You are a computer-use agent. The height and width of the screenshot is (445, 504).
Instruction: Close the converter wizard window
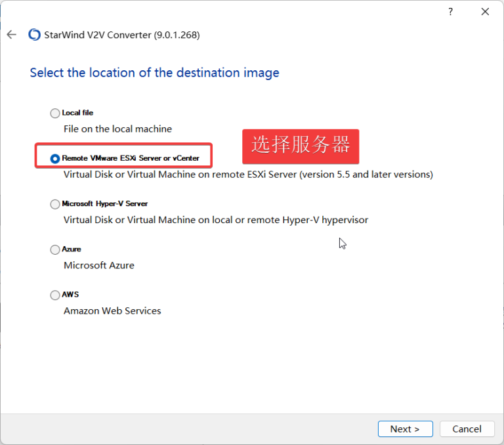[485, 12]
